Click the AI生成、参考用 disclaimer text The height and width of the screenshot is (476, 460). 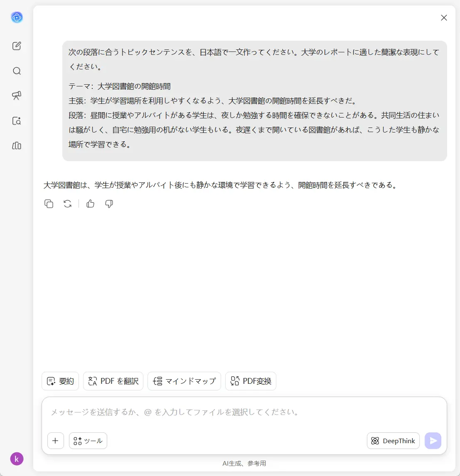pos(244,463)
